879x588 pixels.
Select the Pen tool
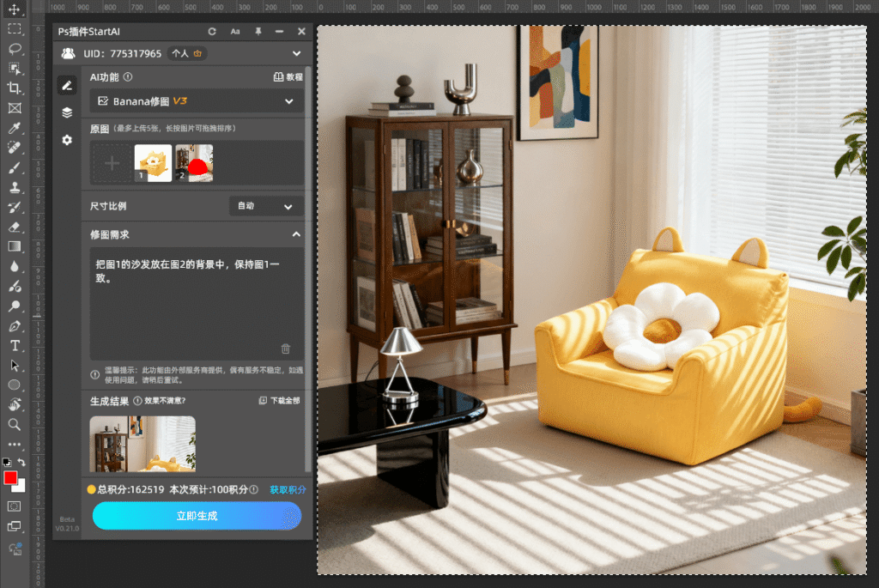click(x=15, y=326)
